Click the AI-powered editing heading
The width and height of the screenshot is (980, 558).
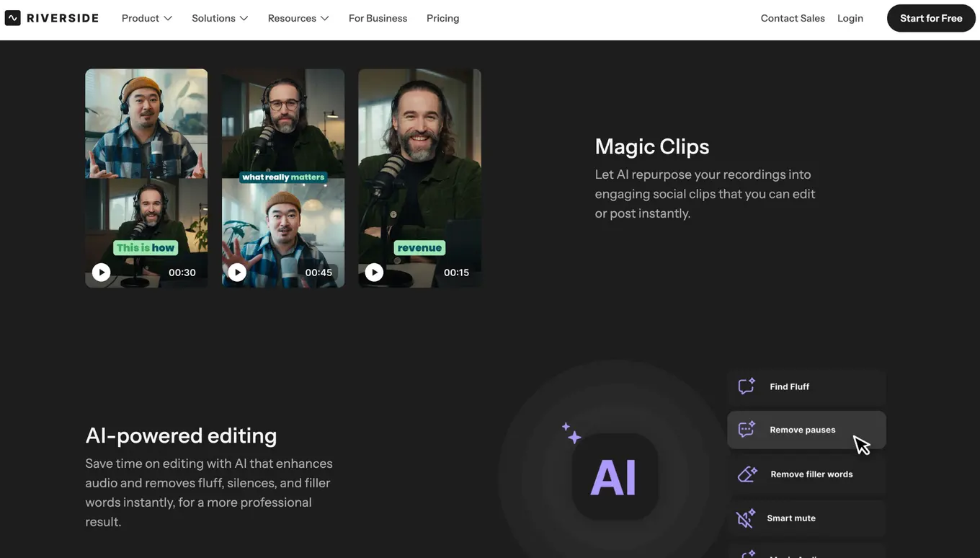(x=181, y=435)
